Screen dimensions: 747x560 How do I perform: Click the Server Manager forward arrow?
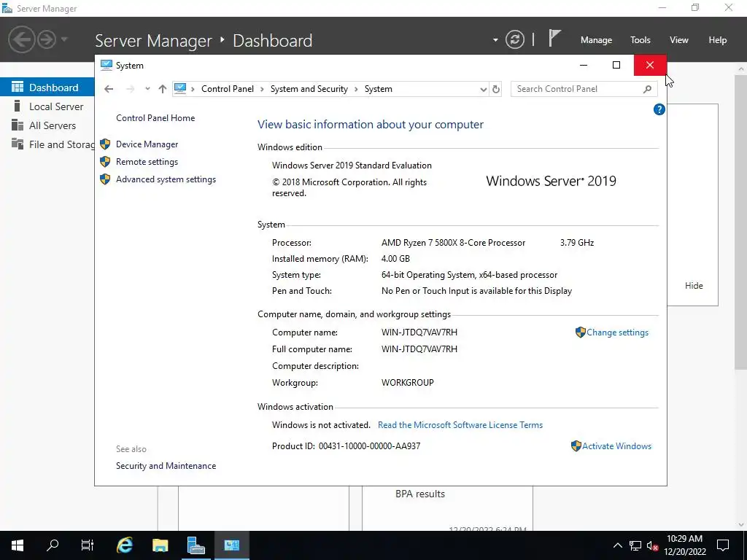47,39
